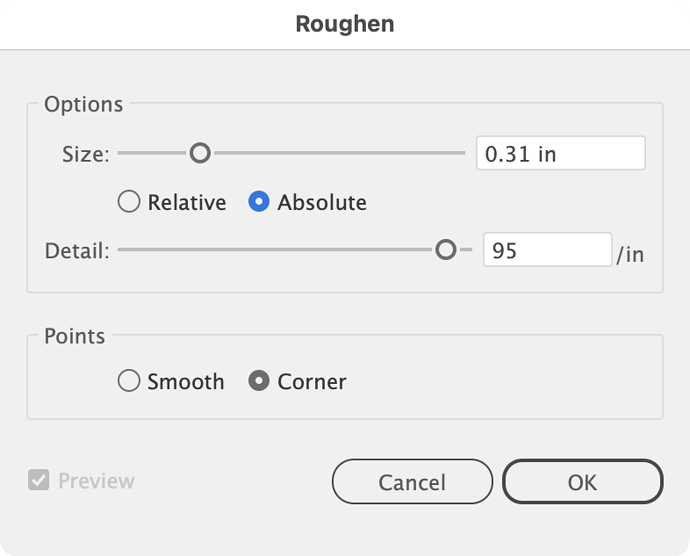This screenshot has width=690, height=556.
Task: Click the "Corner" text label
Action: [x=312, y=382]
